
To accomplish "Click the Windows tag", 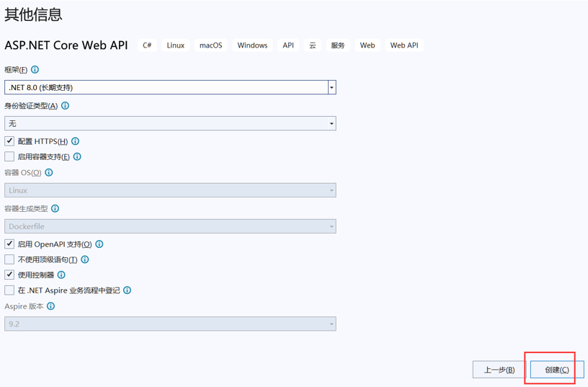I will click(252, 45).
